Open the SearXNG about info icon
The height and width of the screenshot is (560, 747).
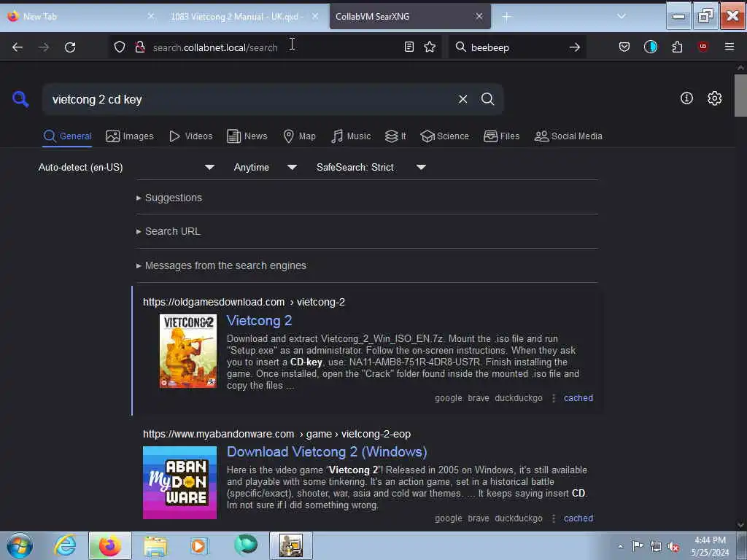(686, 98)
